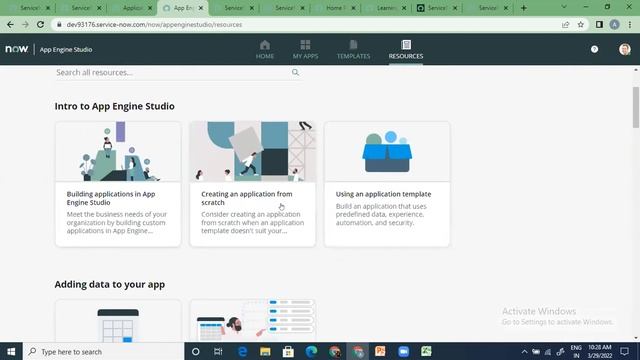The image size is (640, 360).
Task: Reload the page with refresh icon
Action: (40, 24)
